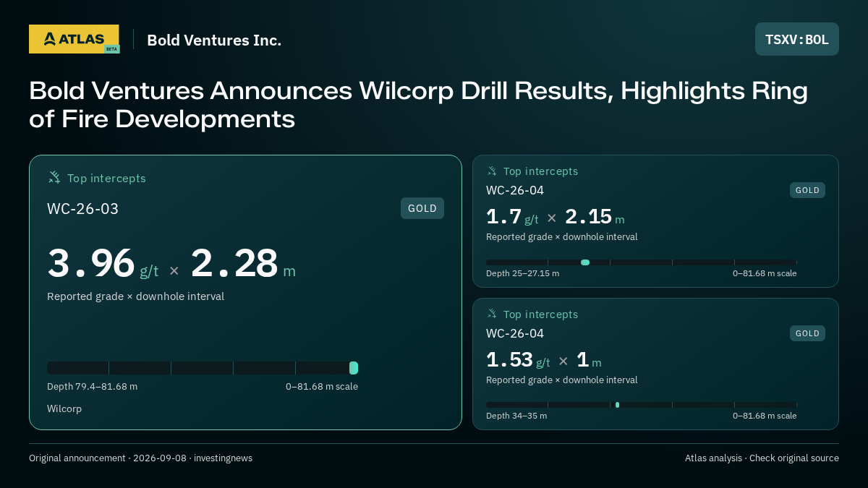Click '0–81.68 m scale' label in WC-26-03 card
The width and height of the screenshot is (868, 488).
coord(322,387)
